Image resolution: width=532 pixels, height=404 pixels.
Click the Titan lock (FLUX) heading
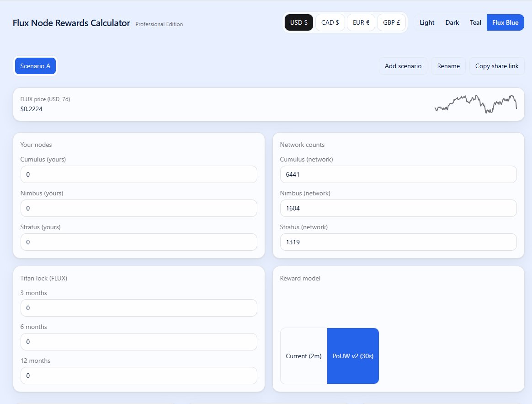coord(44,278)
